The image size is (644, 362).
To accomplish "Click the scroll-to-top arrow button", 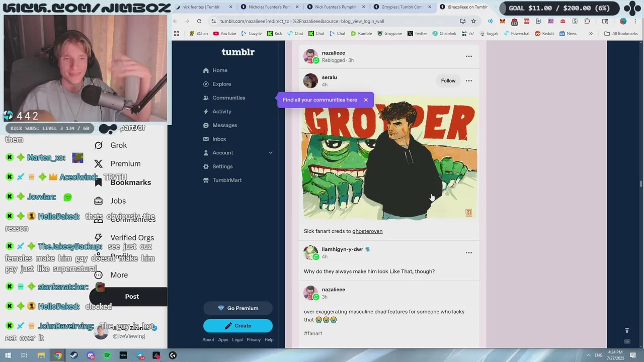I will click(x=627, y=330).
